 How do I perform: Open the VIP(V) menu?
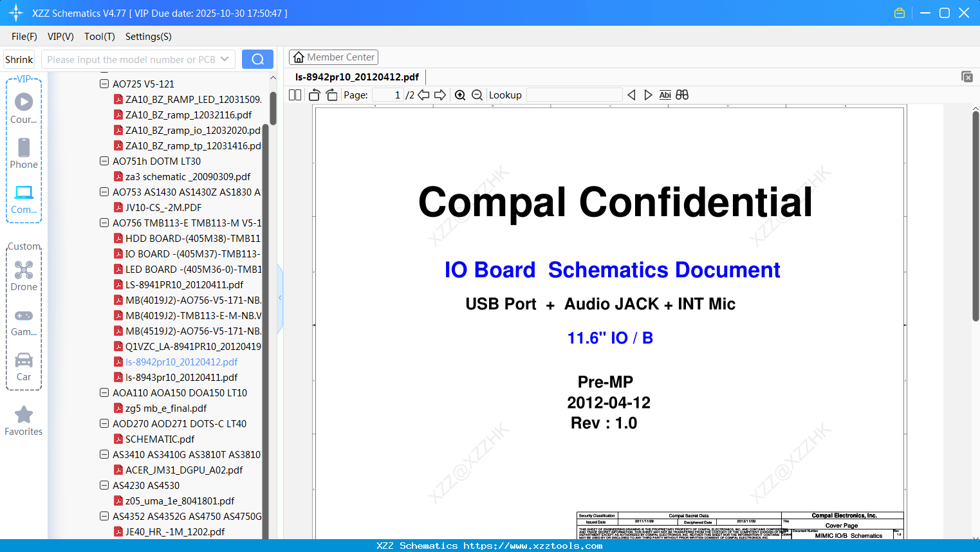point(60,37)
